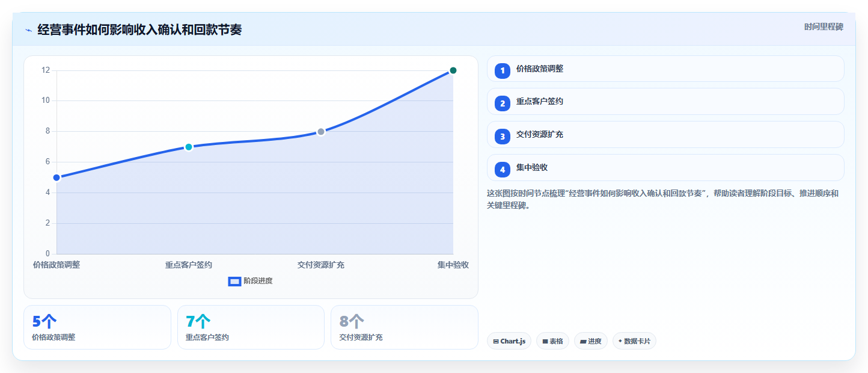Click the 时间里程碑 label in the header
The height and width of the screenshot is (373, 868).
(824, 26)
